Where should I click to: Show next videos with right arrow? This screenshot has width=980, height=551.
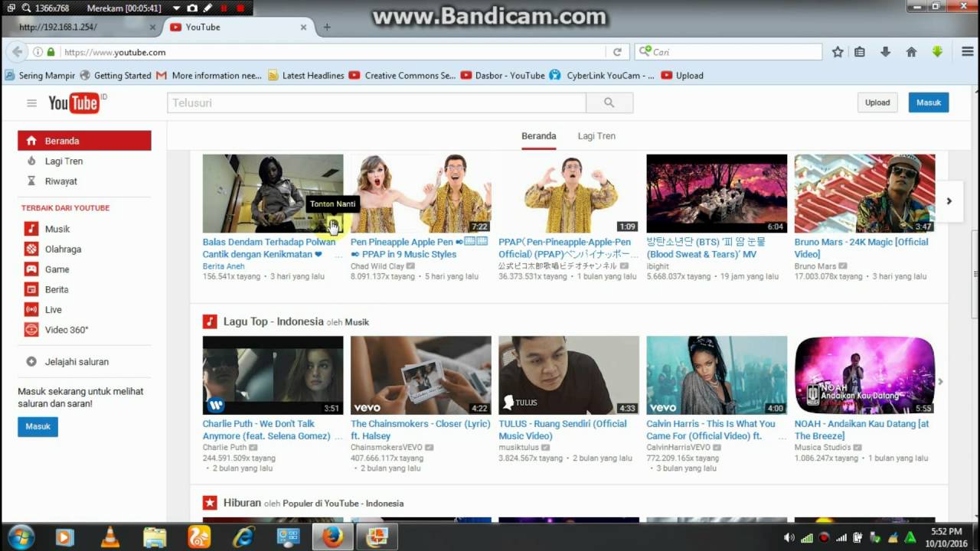pyautogui.click(x=949, y=201)
